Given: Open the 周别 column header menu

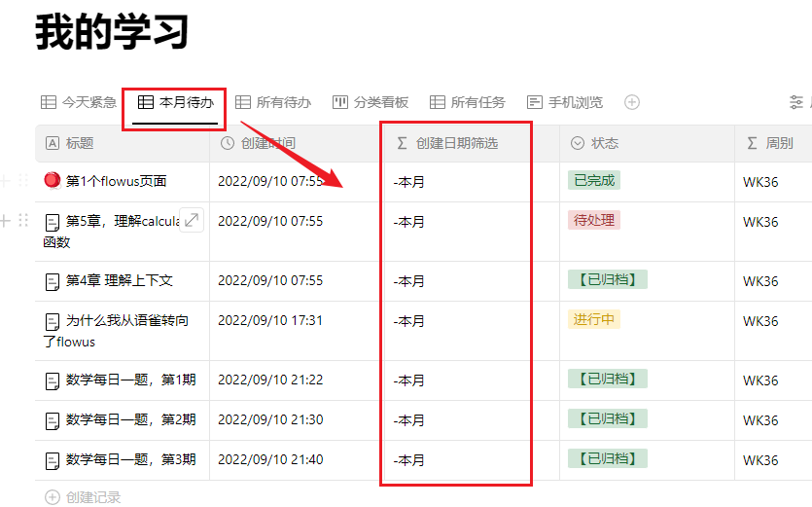Looking at the screenshot, I should pos(773,143).
